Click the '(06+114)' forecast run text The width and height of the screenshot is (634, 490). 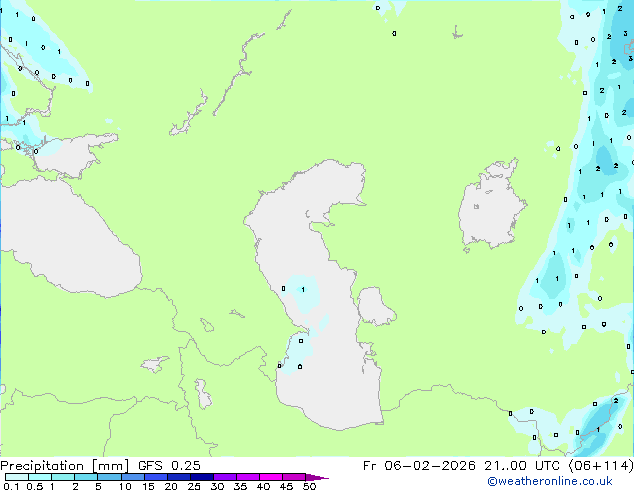(601, 466)
